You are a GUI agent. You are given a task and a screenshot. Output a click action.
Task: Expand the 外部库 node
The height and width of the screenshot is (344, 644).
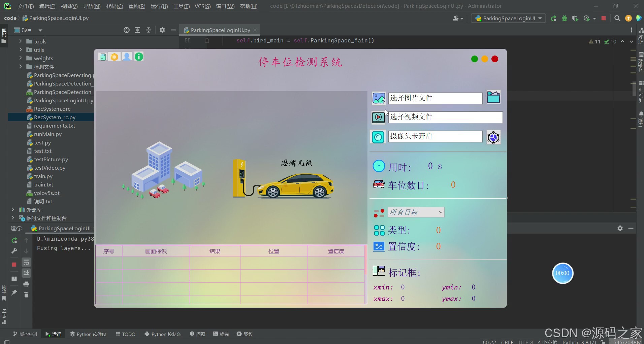coord(13,209)
